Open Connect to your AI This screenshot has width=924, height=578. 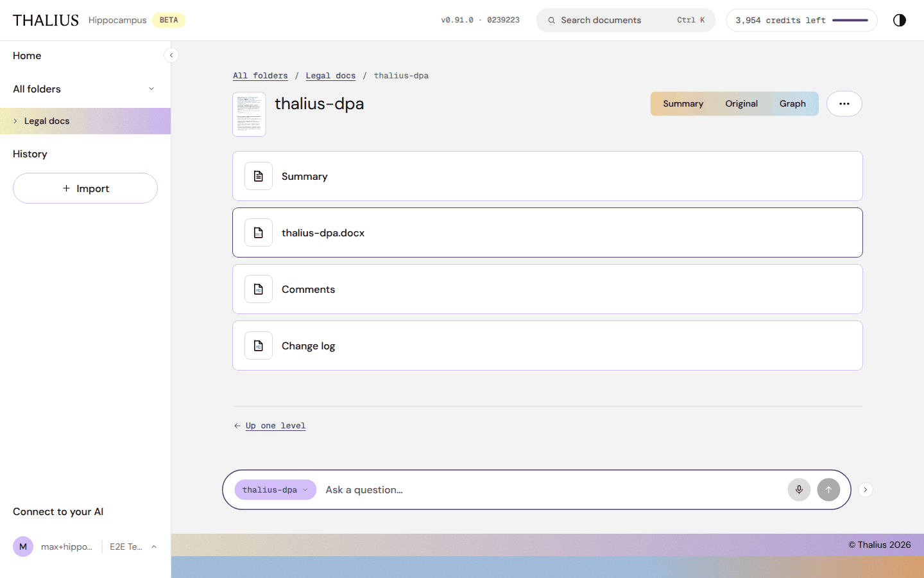tap(58, 512)
